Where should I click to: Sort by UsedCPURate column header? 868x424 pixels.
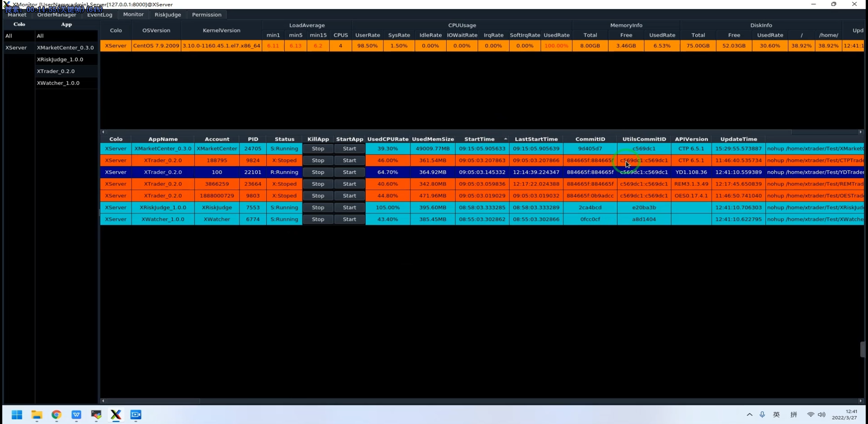[x=388, y=139]
